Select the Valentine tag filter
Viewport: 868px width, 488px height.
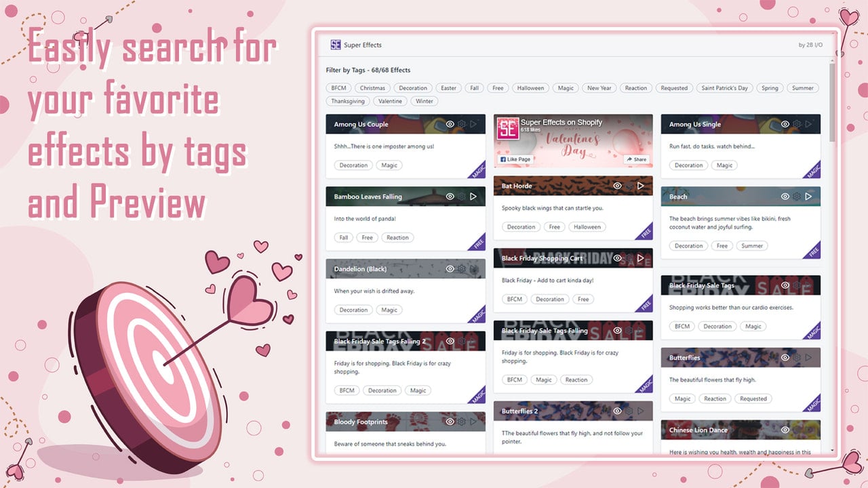click(390, 101)
